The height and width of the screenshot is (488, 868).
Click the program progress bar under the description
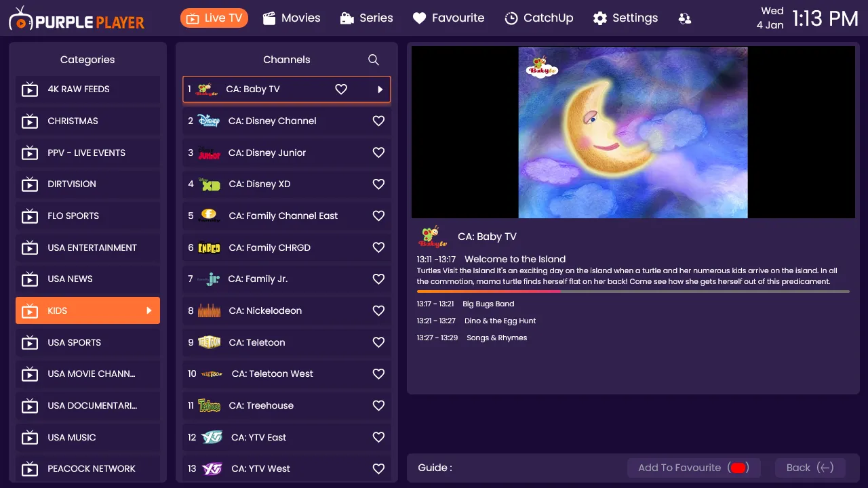(x=633, y=291)
